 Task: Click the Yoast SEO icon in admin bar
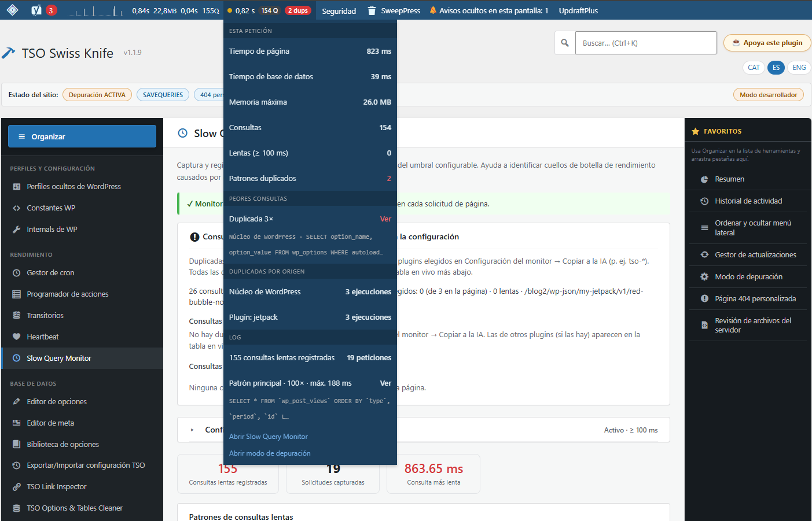pos(36,10)
